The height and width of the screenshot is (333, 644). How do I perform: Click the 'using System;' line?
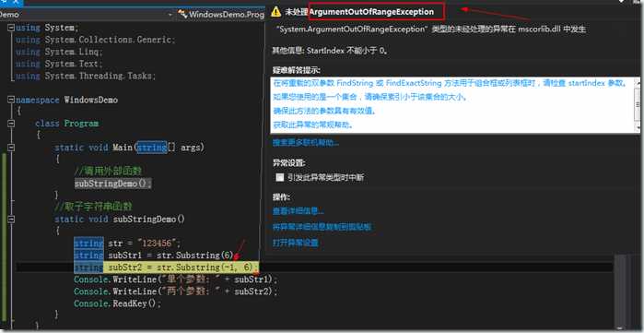pyautogui.click(x=47, y=28)
